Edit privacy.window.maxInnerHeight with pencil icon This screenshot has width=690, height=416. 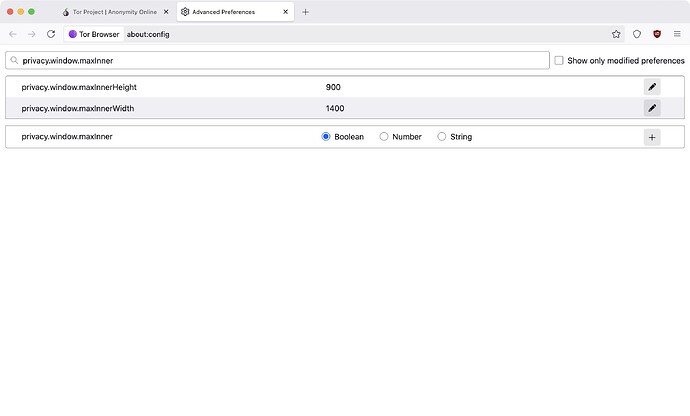(652, 87)
